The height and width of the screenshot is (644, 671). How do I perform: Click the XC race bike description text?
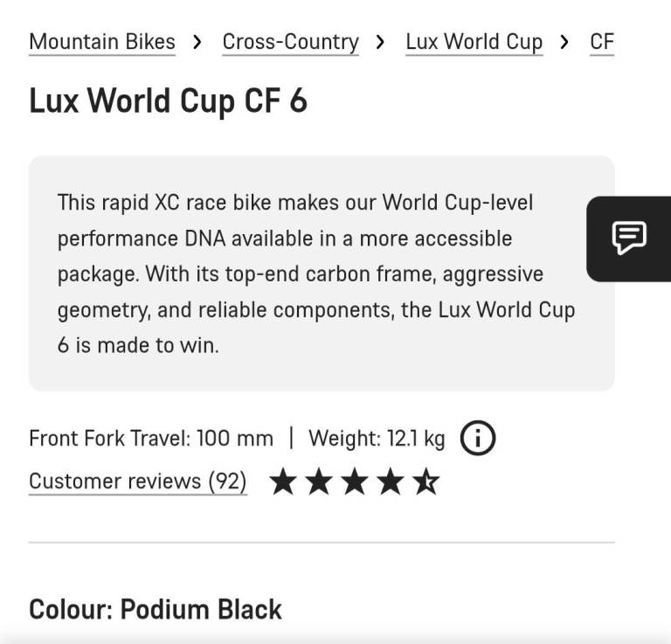coord(316,274)
